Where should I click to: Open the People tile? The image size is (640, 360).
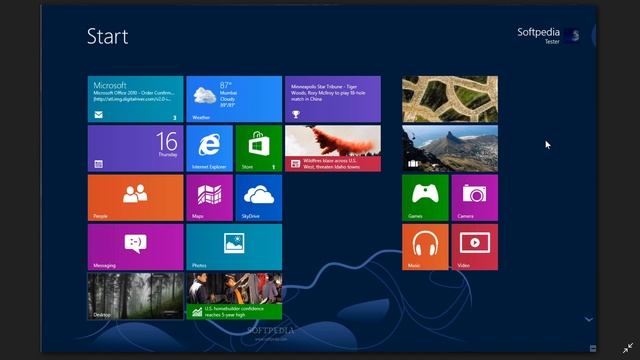(136, 198)
